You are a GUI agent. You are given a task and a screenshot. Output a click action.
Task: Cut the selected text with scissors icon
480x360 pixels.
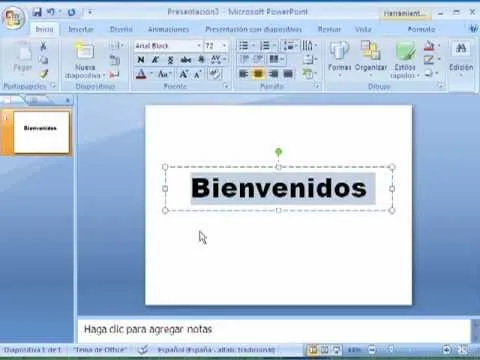pyautogui.click(x=43, y=46)
